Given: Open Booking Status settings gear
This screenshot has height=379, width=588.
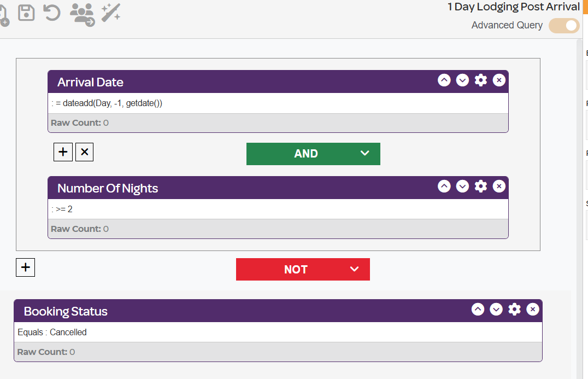Looking at the screenshot, I should (x=515, y=309).
